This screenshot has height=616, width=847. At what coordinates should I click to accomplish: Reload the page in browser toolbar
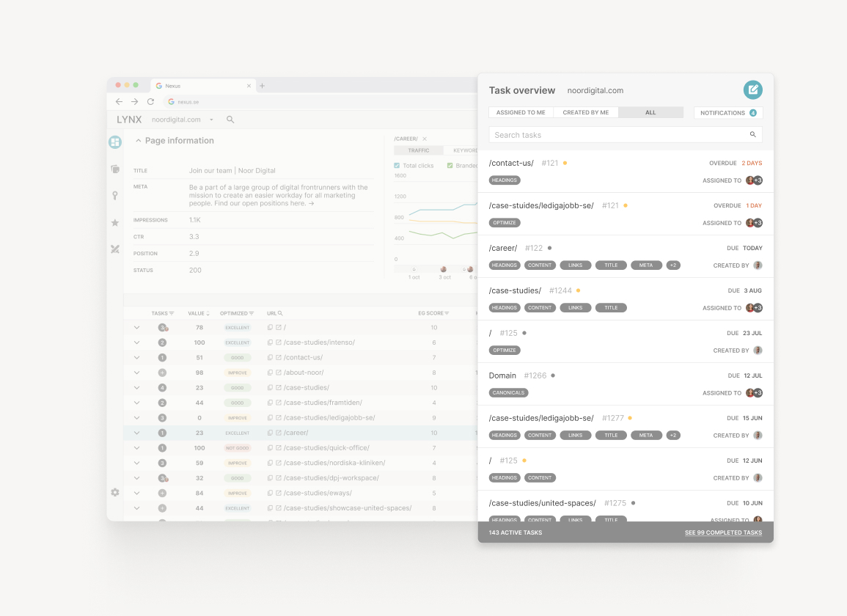coord(151,102)
